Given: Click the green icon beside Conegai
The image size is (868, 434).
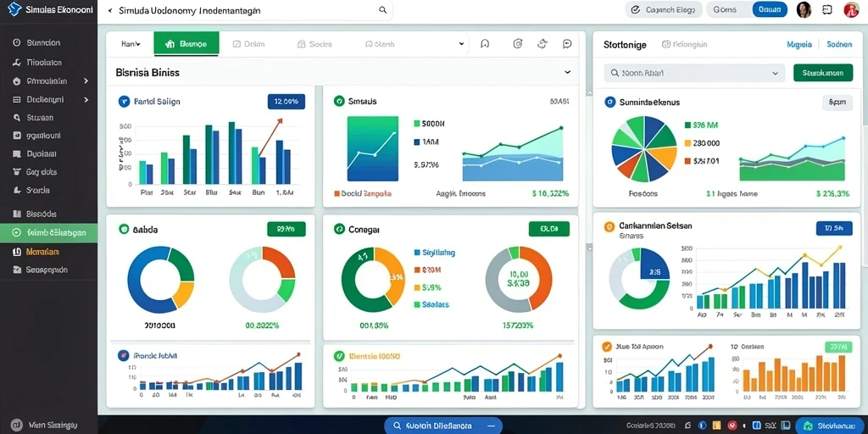Looking at the screenshot, I should pyautogui.click(x=339, y=229).
